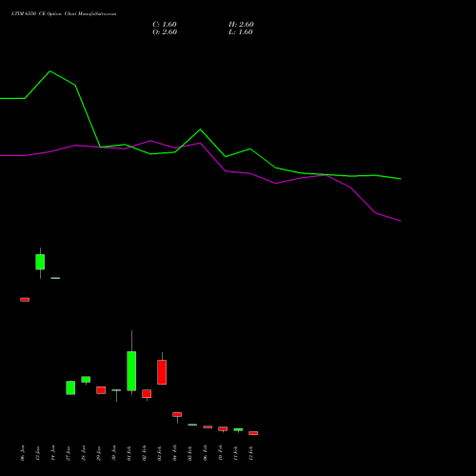Click the 12 Feb date label
Viewport: 476px width, 476px height.
(x=251, y=453)
